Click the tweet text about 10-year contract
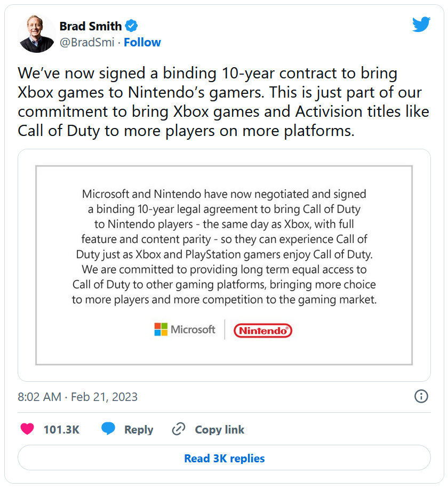This screenshot has height=489, width=448. click(x=219, y=101)
